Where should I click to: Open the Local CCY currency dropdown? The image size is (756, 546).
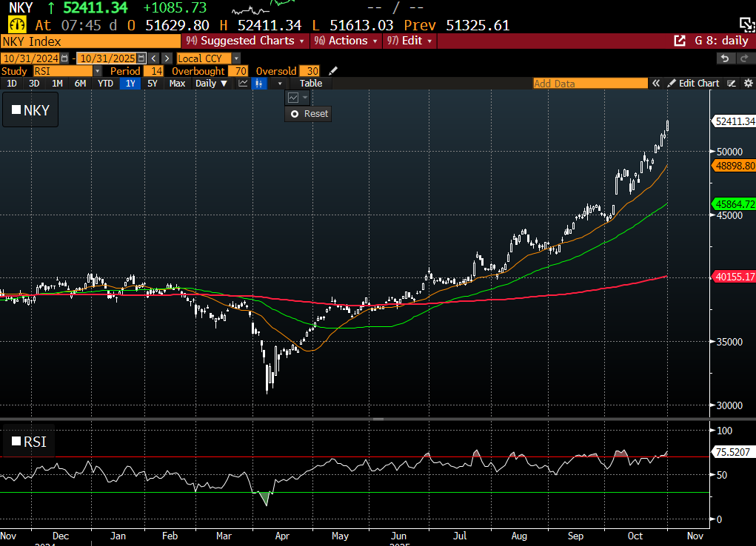click(236, 58)
